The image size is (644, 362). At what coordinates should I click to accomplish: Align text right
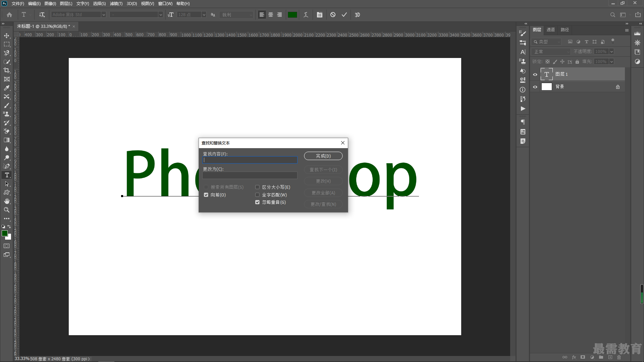click(279, 15)
